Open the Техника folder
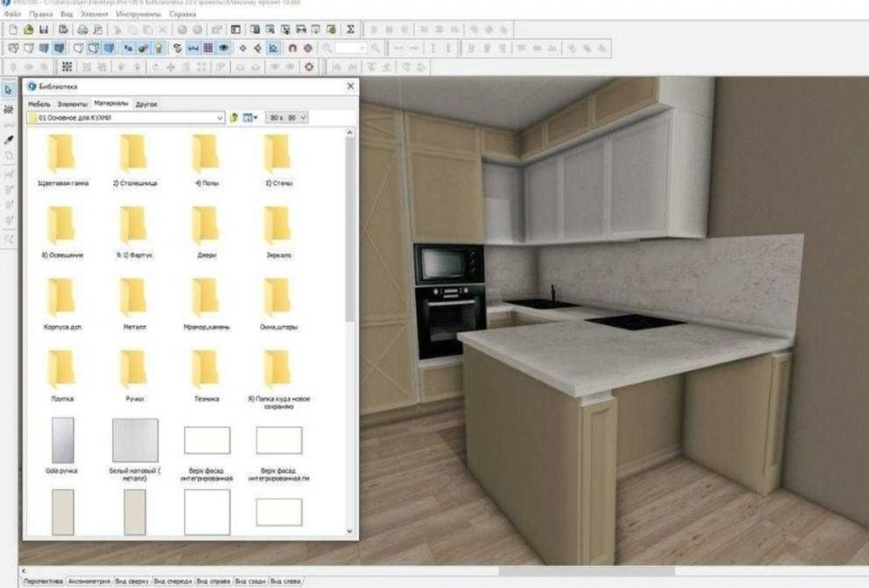Screen dimensions: 869x588 point(206,375)
